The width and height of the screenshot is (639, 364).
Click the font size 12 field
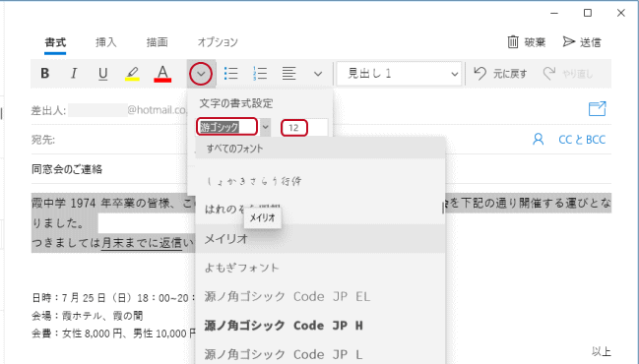[x=304, y=128]
